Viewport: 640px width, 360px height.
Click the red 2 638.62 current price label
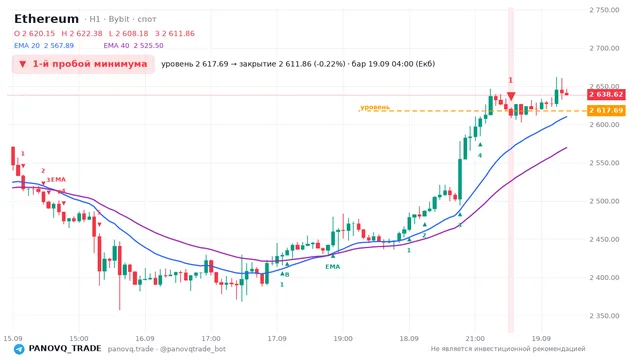pyautogui.click(x=606, y=94)
